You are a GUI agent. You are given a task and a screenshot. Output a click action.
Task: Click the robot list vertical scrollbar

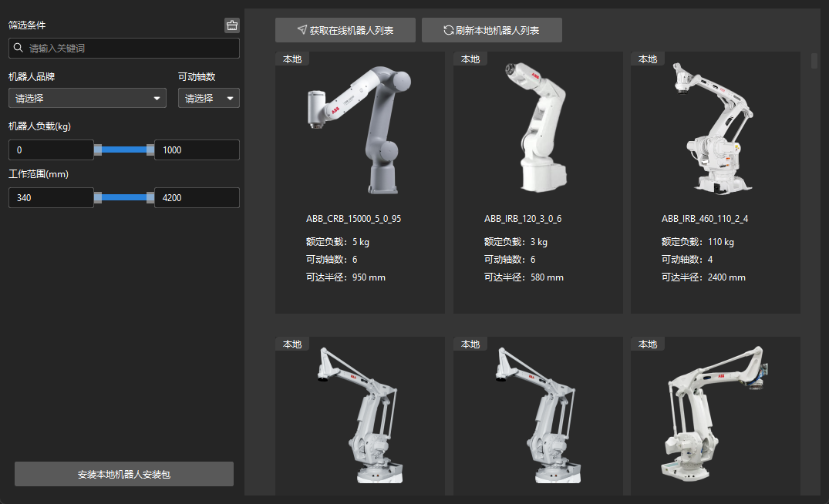(x=814, y=62)
